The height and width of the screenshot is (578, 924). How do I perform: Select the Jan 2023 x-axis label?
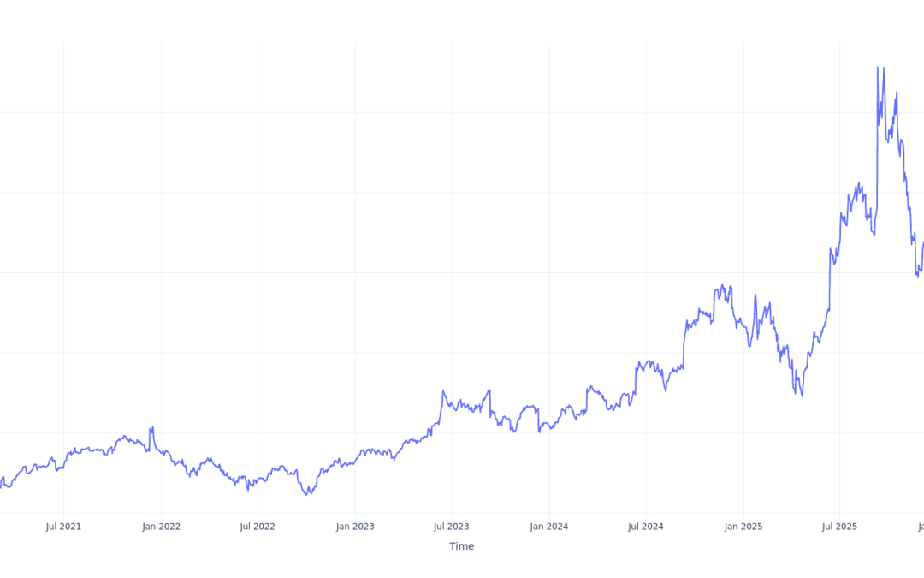tap(355, 527)
